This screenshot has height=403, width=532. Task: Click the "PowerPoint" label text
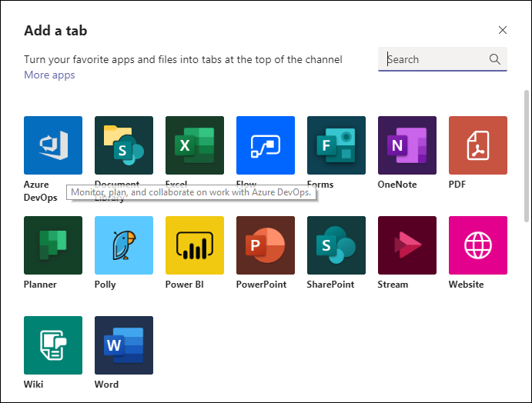click(261, 285)
